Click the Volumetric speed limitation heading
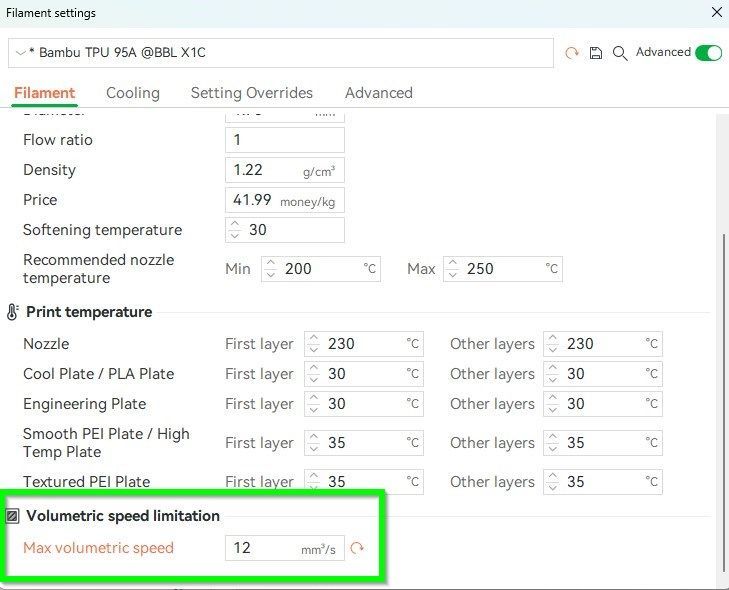 (x=123, y=516)
